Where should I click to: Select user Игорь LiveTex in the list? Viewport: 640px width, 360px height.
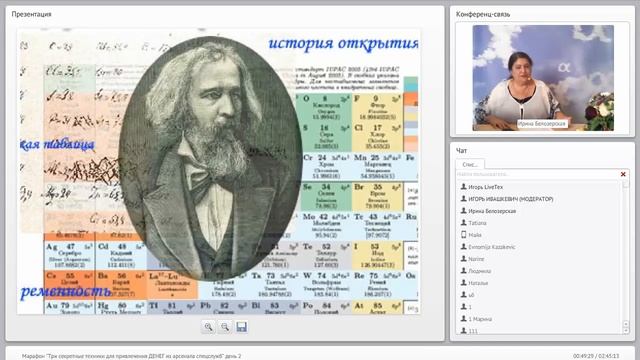click(486, 187)
